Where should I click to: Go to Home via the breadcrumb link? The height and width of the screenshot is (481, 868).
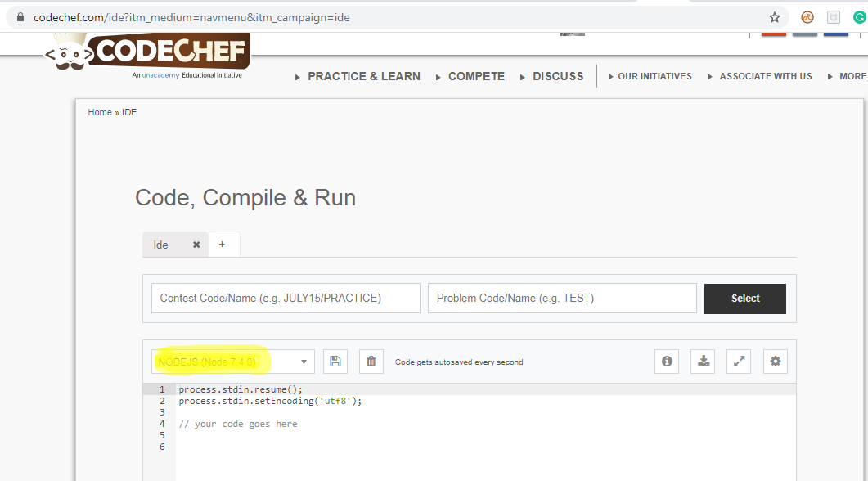[x=99, y=112]
